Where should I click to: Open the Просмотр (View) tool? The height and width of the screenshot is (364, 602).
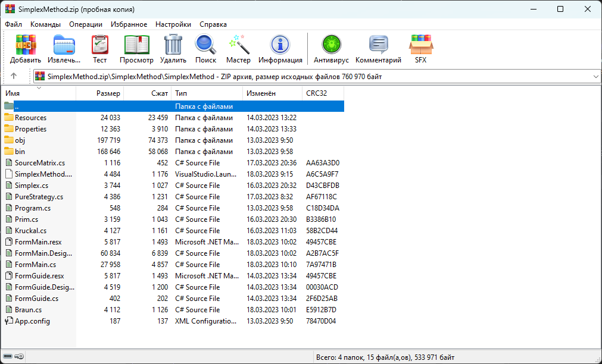(136, 49)
